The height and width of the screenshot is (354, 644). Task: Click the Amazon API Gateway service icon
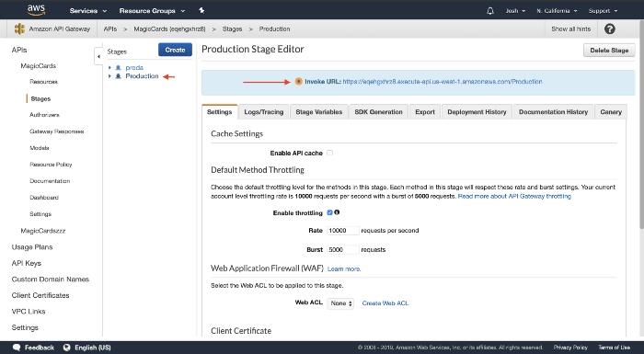[19, 29]
